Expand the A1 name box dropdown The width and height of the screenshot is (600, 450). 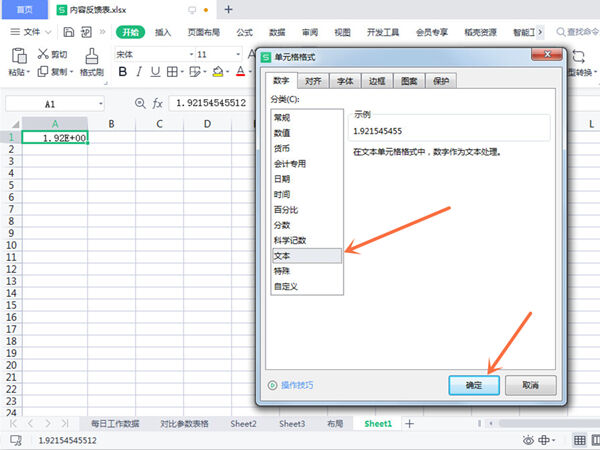point(101,104)
